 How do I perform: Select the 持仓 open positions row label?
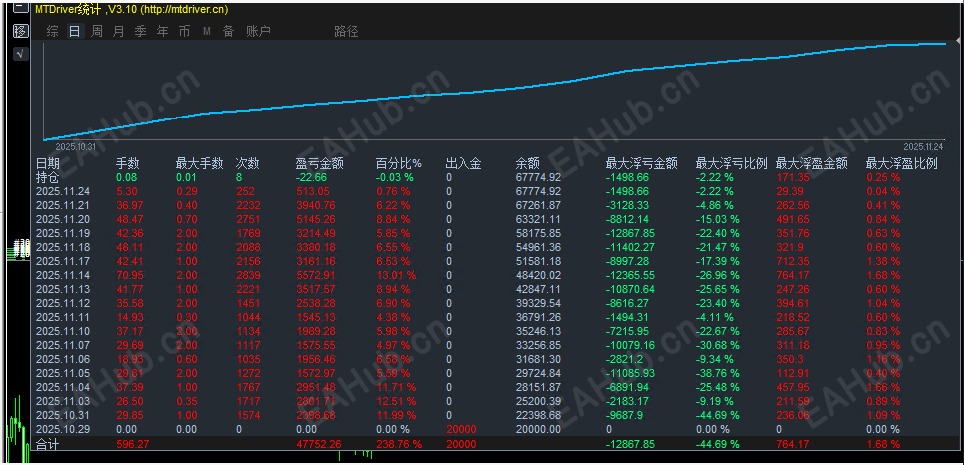48,177
